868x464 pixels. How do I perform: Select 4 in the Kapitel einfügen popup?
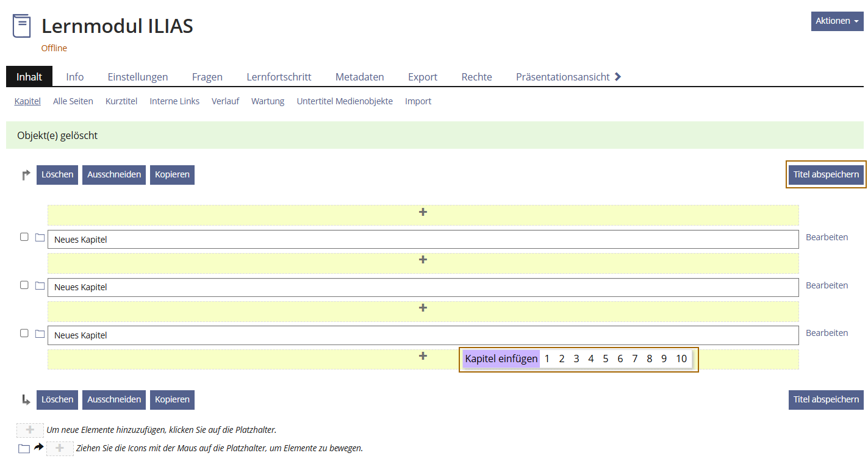pyautogui.click(x=591, y=359)
